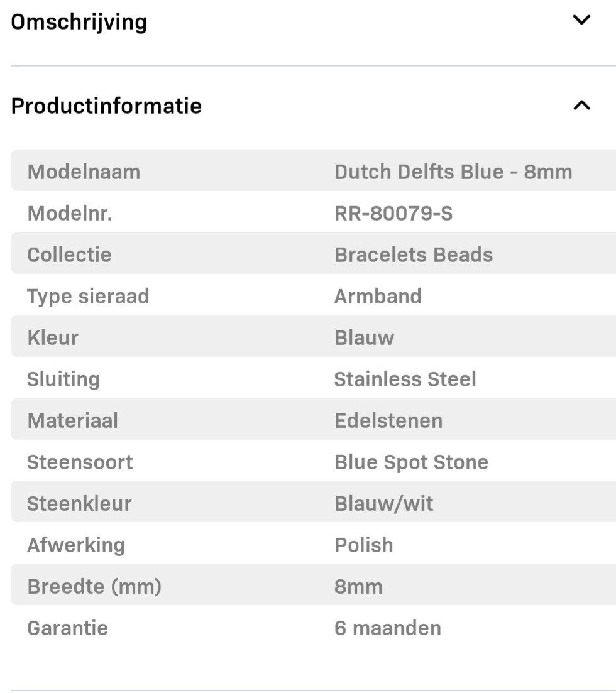Image resolution: width=616 pixels, height=693 pixels.
Task: Click the 8mm width value
Action: pos(358,586)
